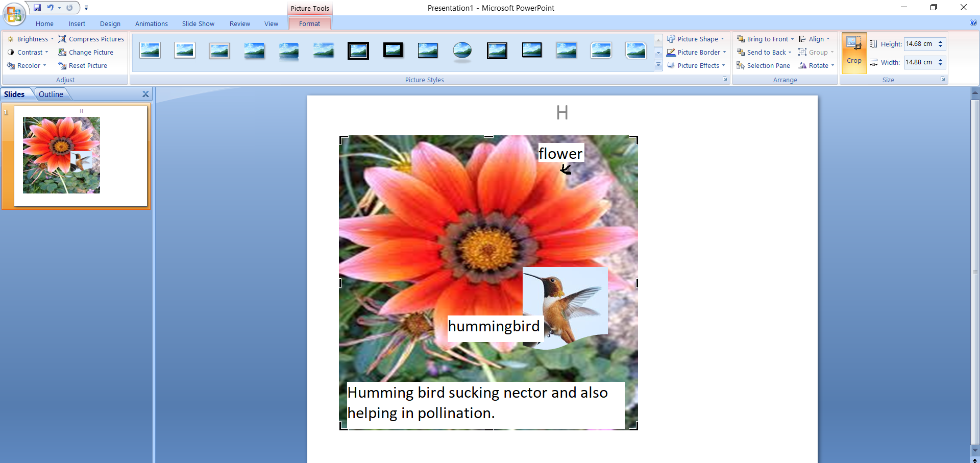
Task: Close the Slides/Outline pane
Action: coord(145,94)
